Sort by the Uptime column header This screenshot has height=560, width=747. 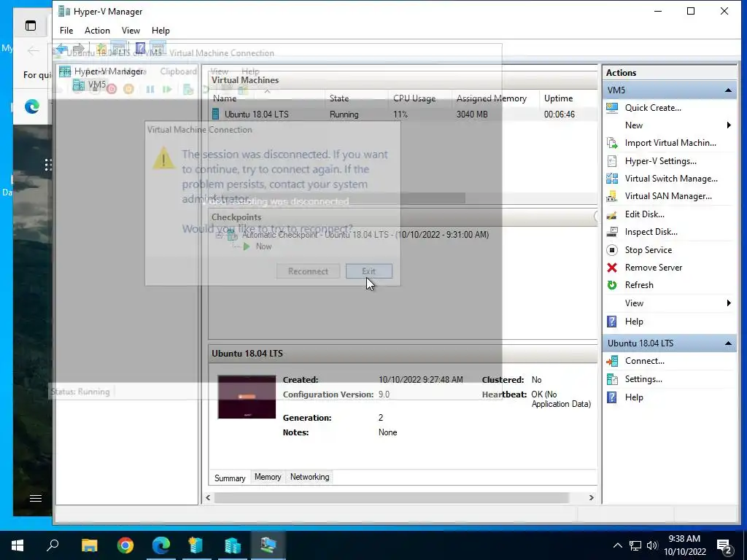tap(569, 98)
